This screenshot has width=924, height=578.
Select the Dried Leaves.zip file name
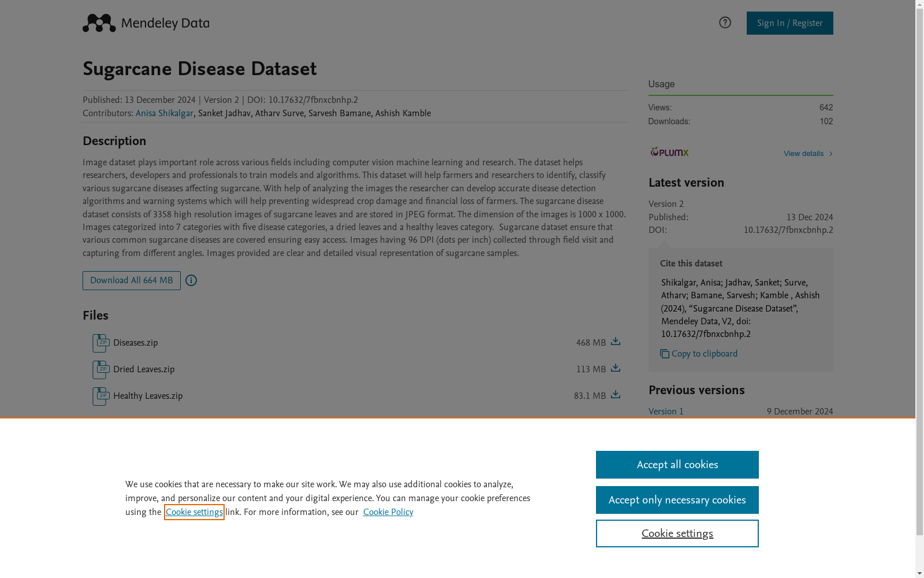click(x=144, y=369)
